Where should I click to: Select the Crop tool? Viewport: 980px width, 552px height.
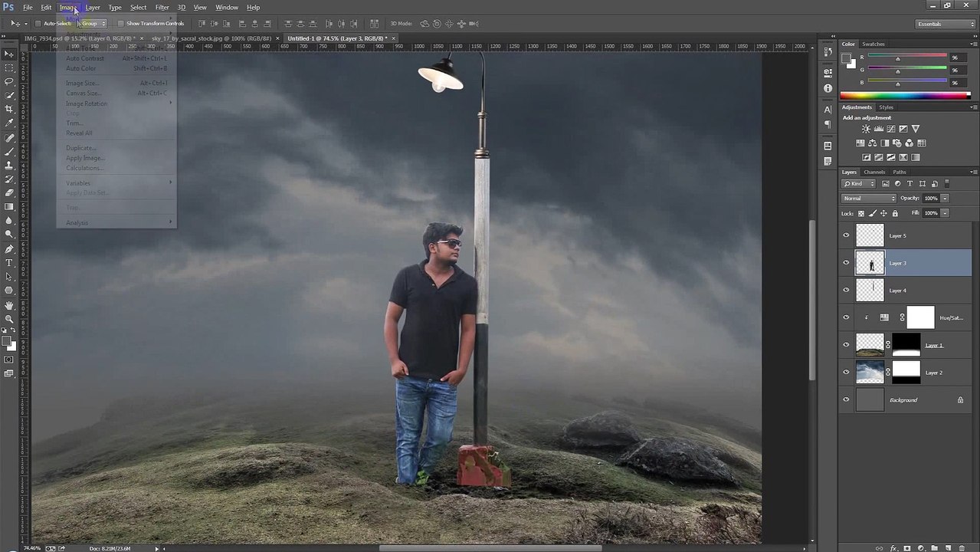click(x=9, y=109)
